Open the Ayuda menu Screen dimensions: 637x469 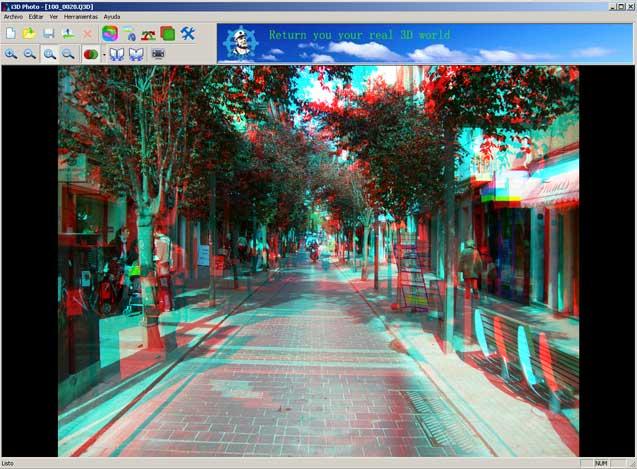tap(112, 17)
